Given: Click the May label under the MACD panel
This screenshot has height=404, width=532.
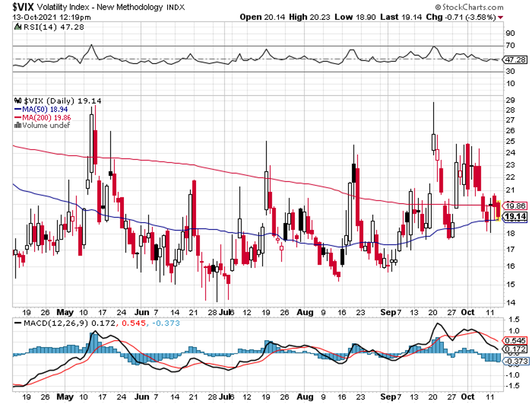Looking at the screenshot, I should 65,397.
